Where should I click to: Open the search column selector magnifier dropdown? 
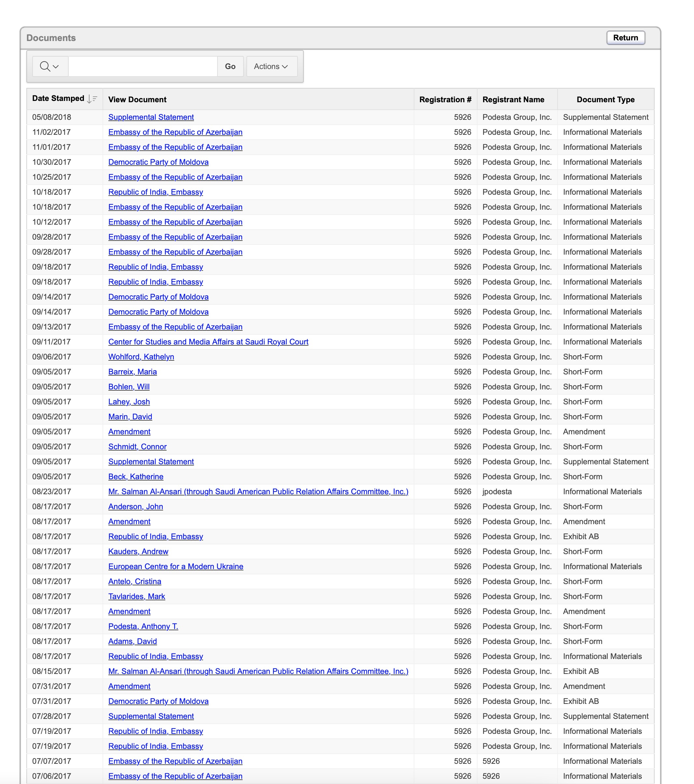(50, 66)
